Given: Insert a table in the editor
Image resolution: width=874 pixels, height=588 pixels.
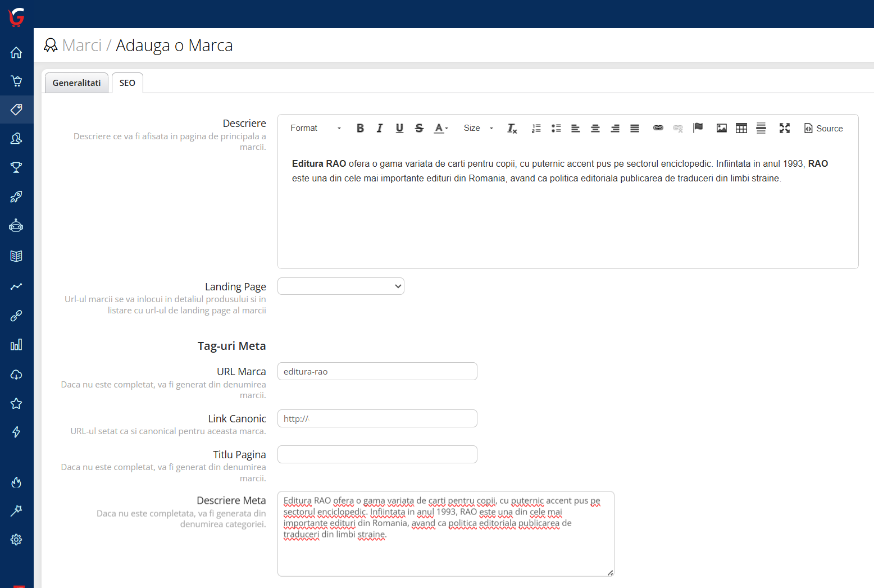Looking at the screenshot, I should coord(741,128).
